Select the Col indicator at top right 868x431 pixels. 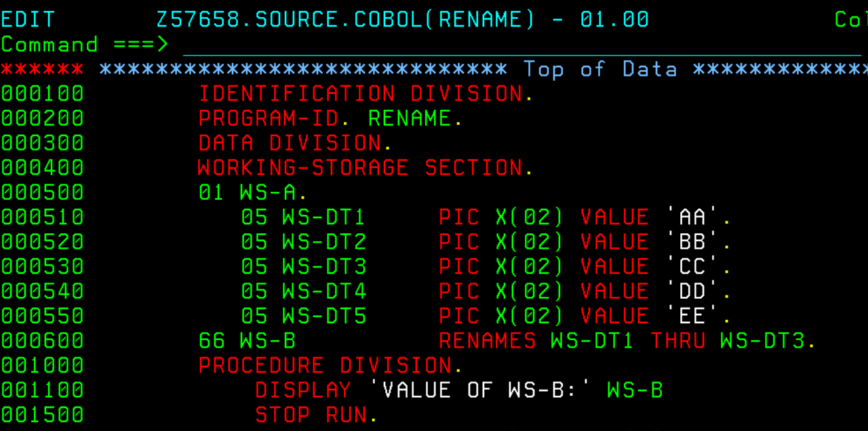coord(849,19)
